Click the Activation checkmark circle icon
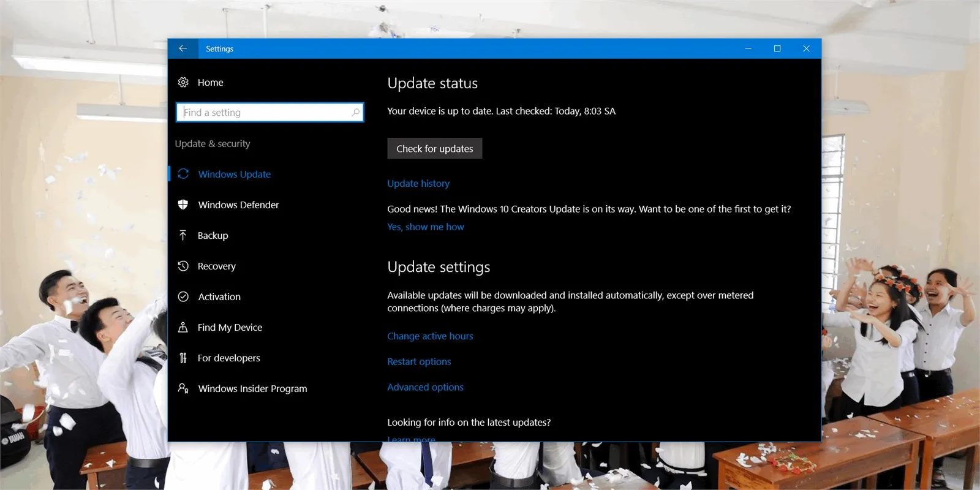The width and height of the screenshot is (980, 490). pos(183,296)
